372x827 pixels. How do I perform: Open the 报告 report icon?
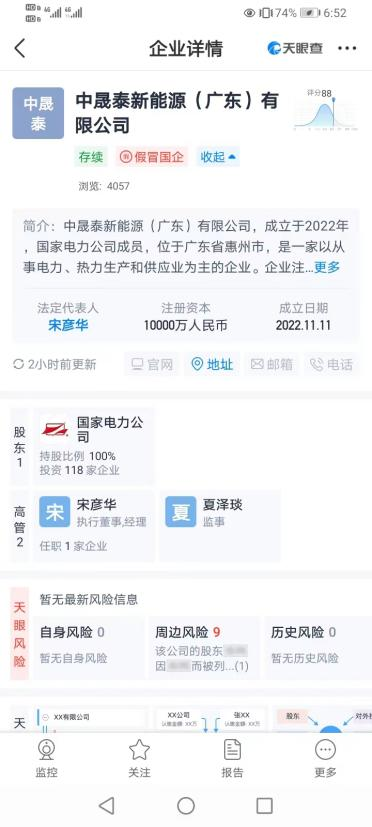(x=232, y=759)
